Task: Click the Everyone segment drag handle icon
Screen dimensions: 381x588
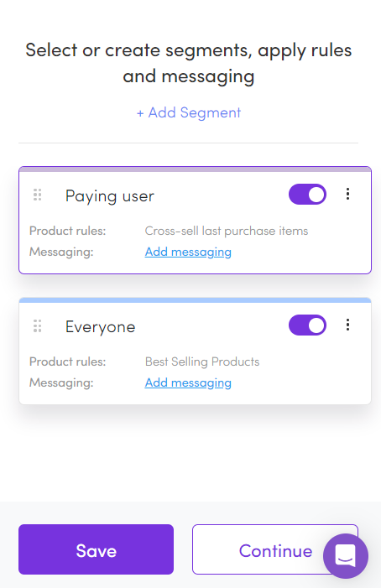Action: (37, 326)
